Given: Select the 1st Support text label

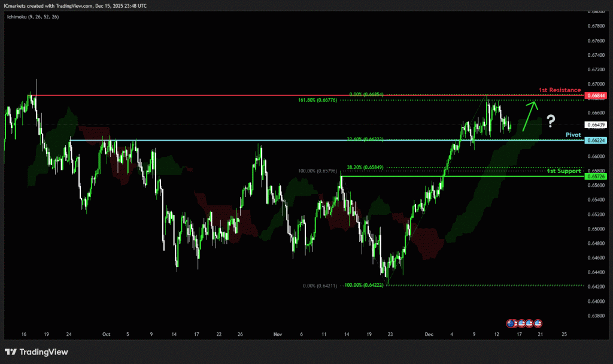Looking at the screenshot, I should pyautogui.click(x=564, y=171).
